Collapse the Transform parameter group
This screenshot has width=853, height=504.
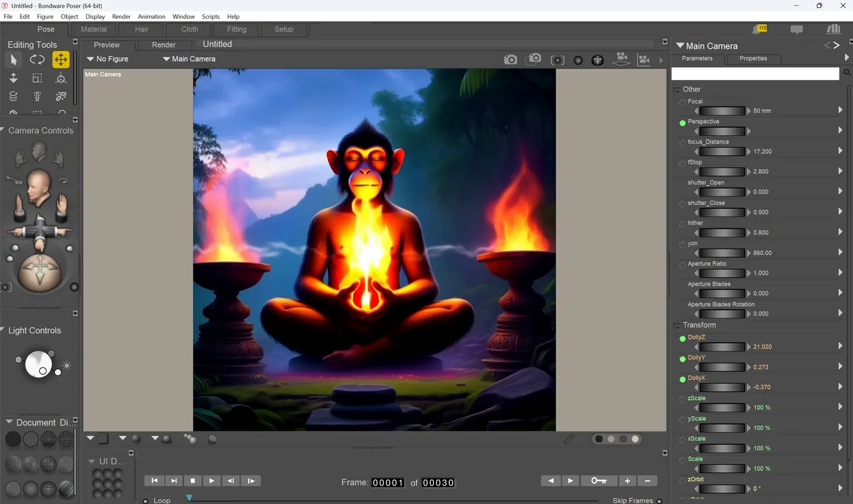[677, 326]
